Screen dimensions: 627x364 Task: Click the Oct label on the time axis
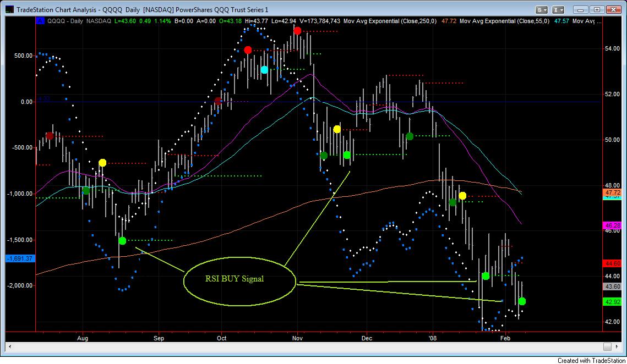(x=221, y=338)
